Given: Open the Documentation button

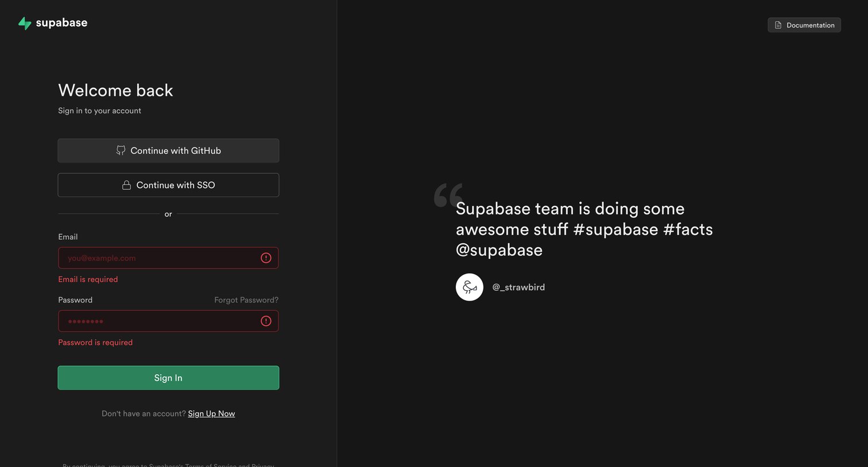Looking at the screenshot, I should pos(804,25).
